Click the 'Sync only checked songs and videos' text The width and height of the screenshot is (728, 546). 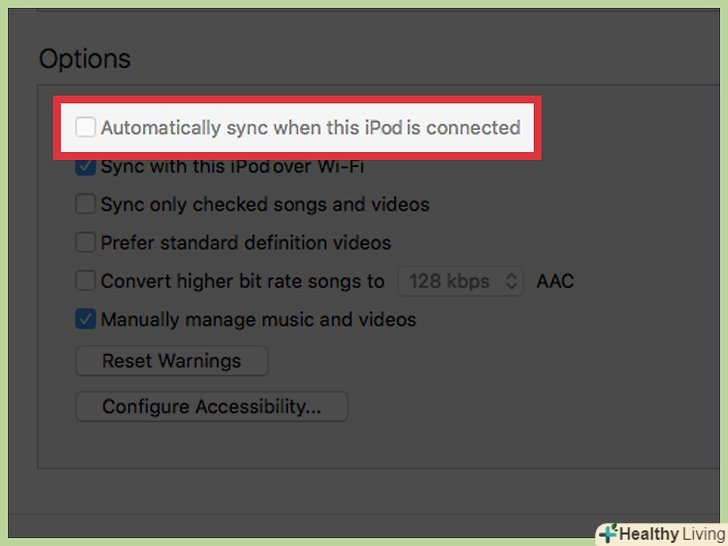click(x=265, y=205)
